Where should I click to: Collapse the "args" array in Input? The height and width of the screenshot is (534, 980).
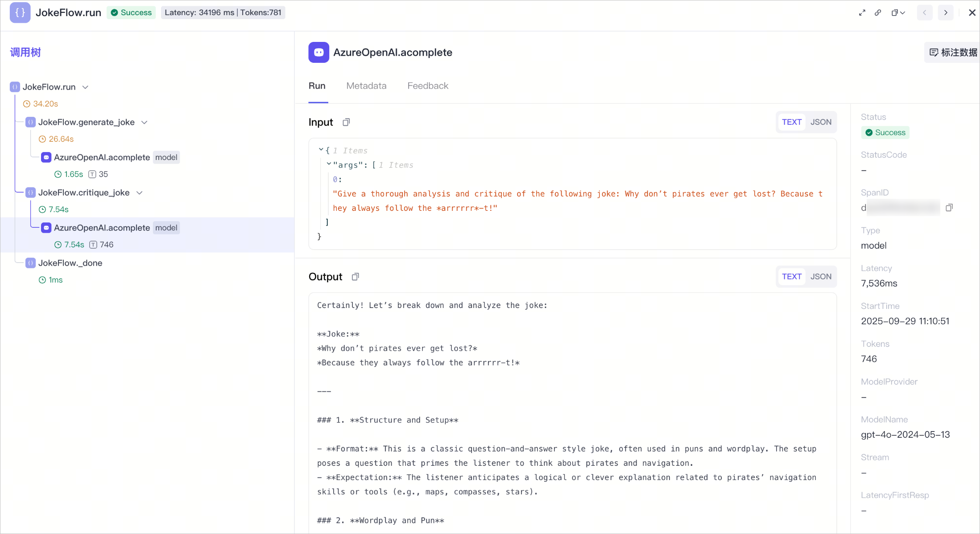click(x=329, y=164)
